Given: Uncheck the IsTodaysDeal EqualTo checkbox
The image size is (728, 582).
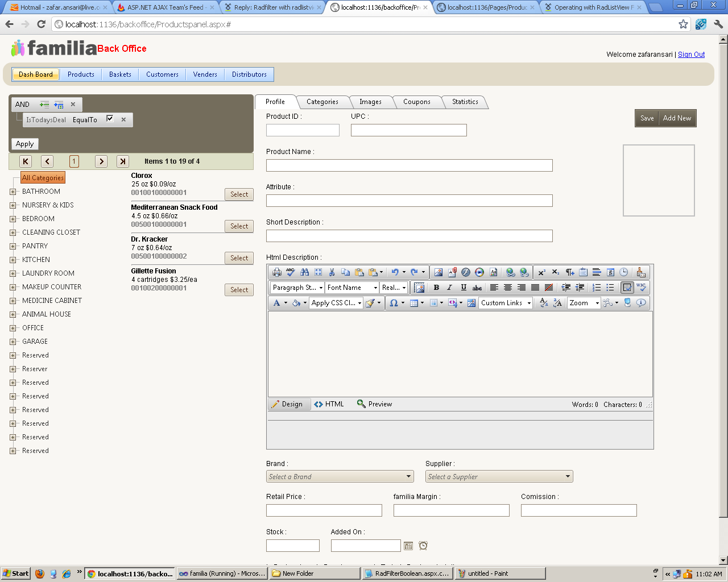Looking at the screenshot, I should point(110,119).
